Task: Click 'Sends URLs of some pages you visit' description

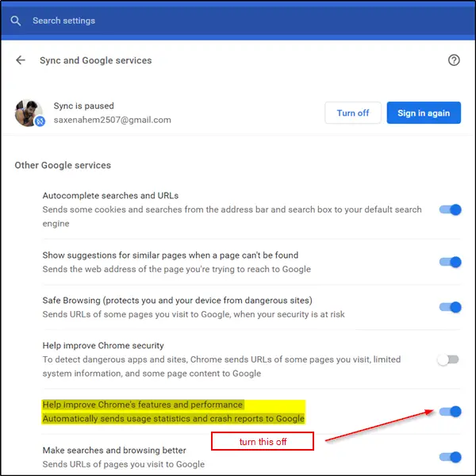Action: 194,314
